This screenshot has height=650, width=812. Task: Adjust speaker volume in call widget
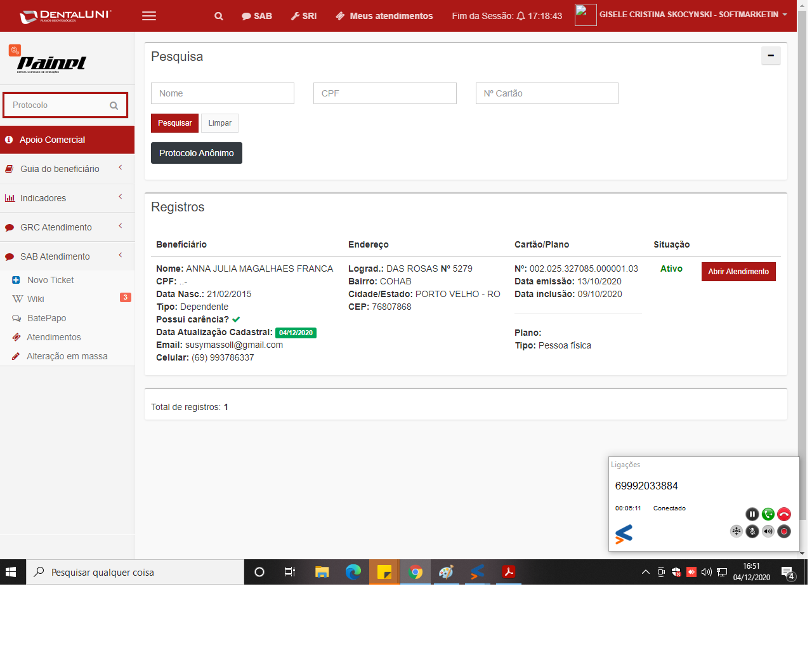pos(768,531)
